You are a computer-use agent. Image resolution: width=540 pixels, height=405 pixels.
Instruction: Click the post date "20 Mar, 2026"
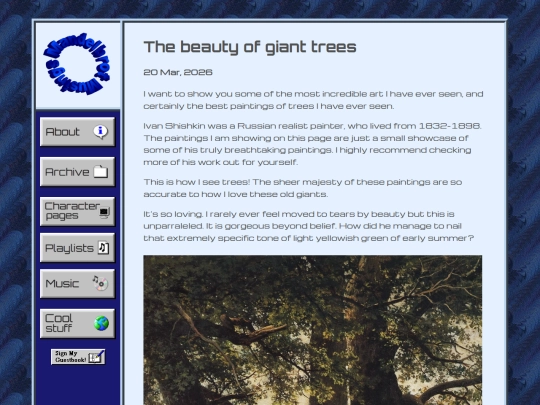[x=178, y=72]
